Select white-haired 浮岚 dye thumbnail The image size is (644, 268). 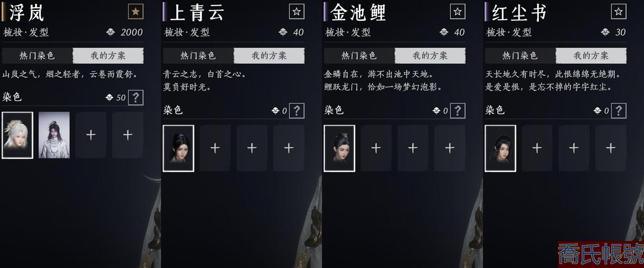[17, 135]
